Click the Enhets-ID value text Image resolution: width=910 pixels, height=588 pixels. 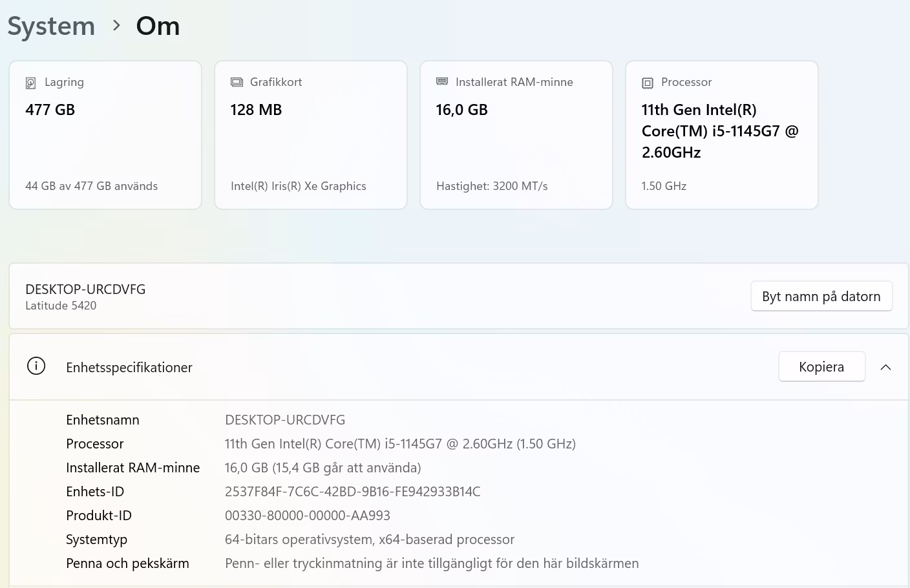(x=352, y=492)
